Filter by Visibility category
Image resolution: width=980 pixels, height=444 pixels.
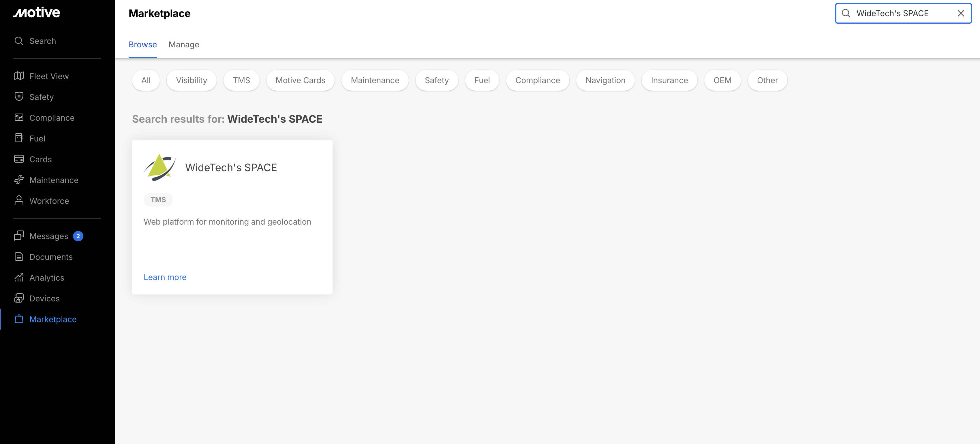point(192,80)
